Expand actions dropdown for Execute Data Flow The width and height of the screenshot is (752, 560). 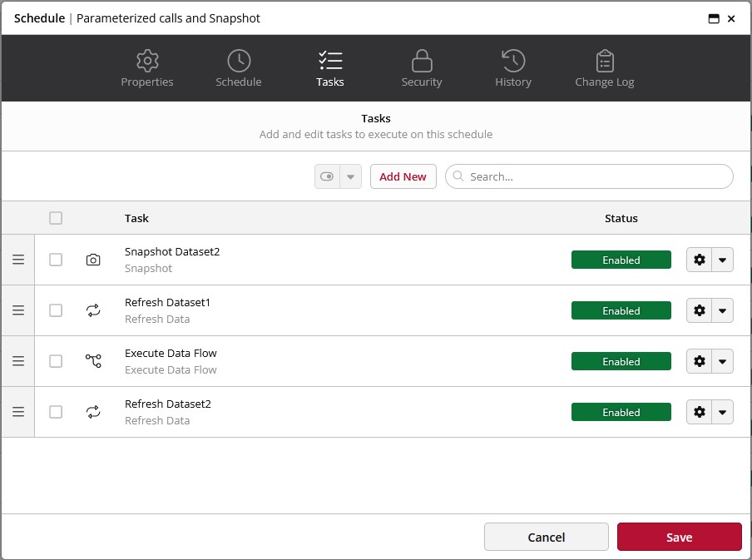(722, 361)
